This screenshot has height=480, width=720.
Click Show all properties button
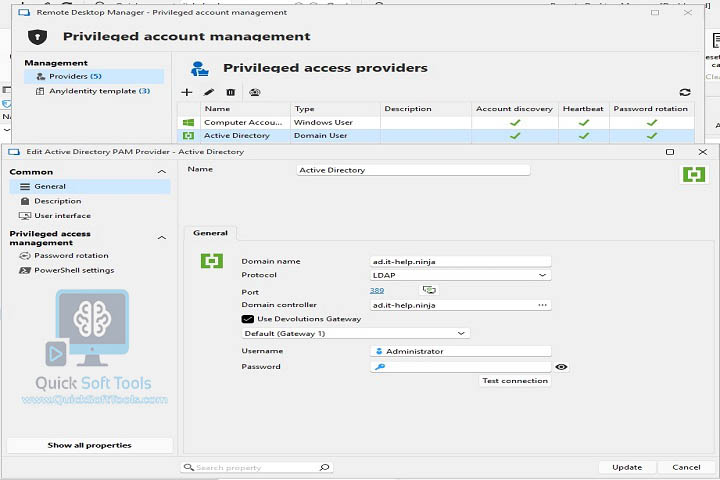90,445
